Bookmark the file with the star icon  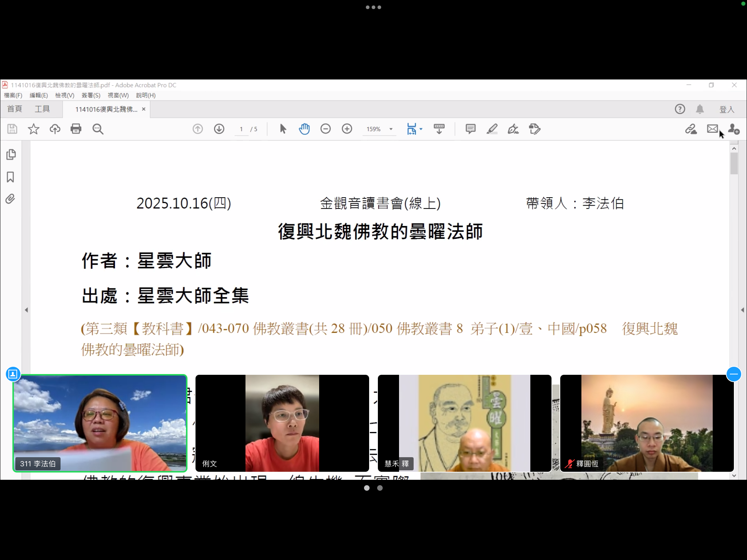pos(34,129)
